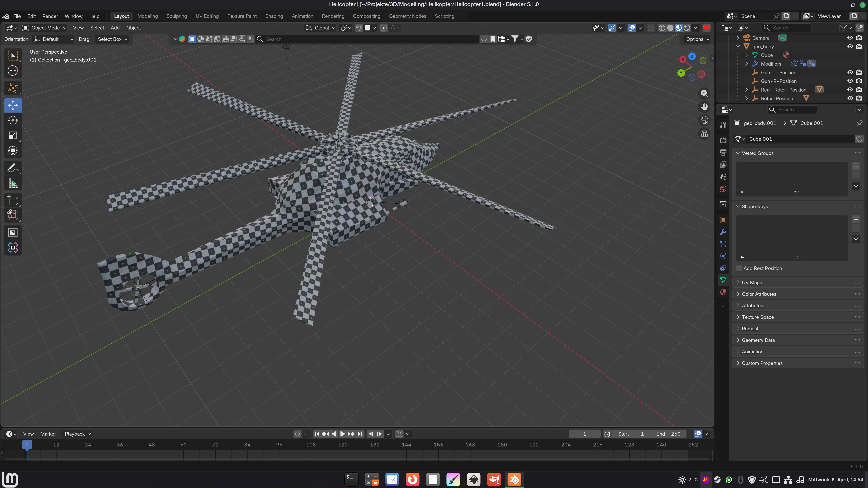Add a new workspace tab
Image resolution: width=868 pixels, height=488 pixels.
pos(463,16)
